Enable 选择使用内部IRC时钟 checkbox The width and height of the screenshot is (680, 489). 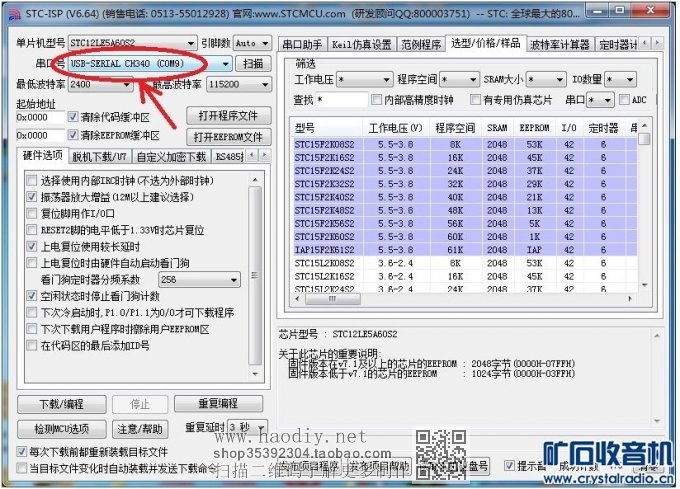tap(32, 181)
